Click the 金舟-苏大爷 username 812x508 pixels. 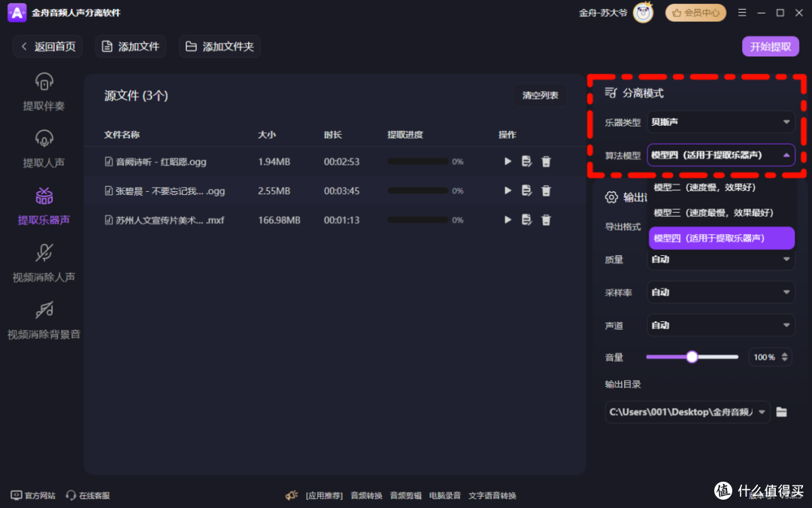coord(603,13)
